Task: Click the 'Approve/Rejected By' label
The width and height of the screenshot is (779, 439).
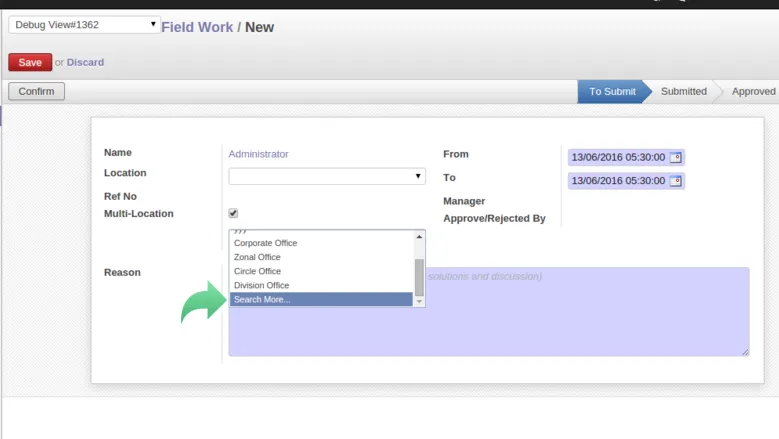Action: coord(494,219)
